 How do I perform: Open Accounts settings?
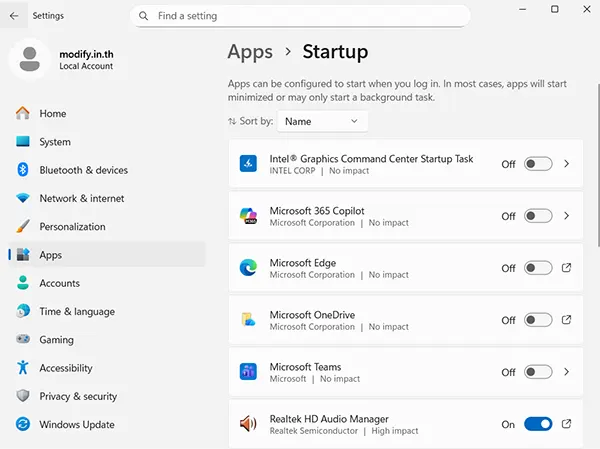(x=107, y=283)
